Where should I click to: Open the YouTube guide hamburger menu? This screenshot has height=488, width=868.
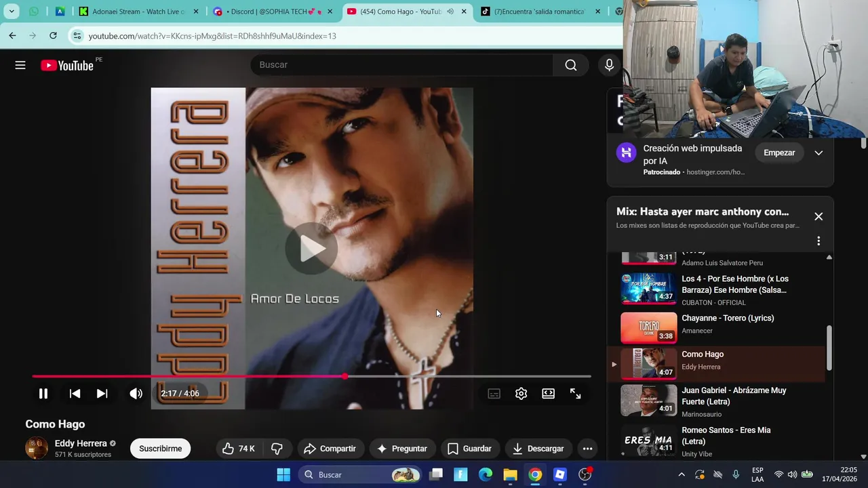coord(20,65)
